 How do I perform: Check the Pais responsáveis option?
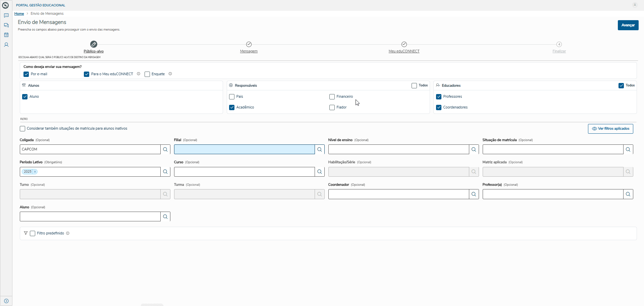232,97
